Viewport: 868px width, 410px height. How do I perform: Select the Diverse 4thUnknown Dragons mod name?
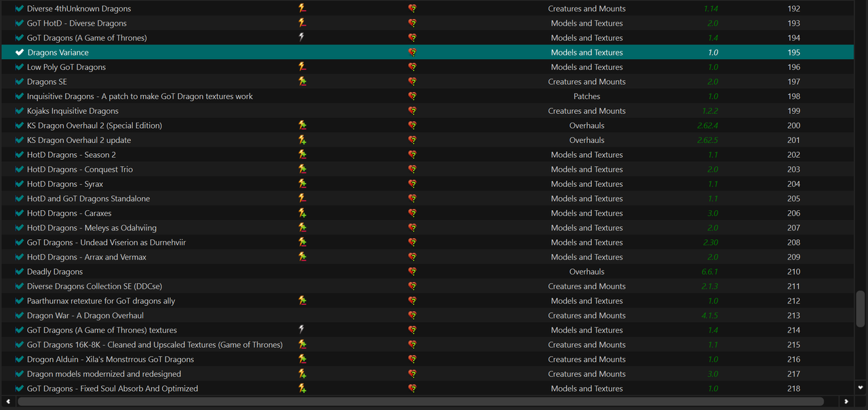(79, 9)
